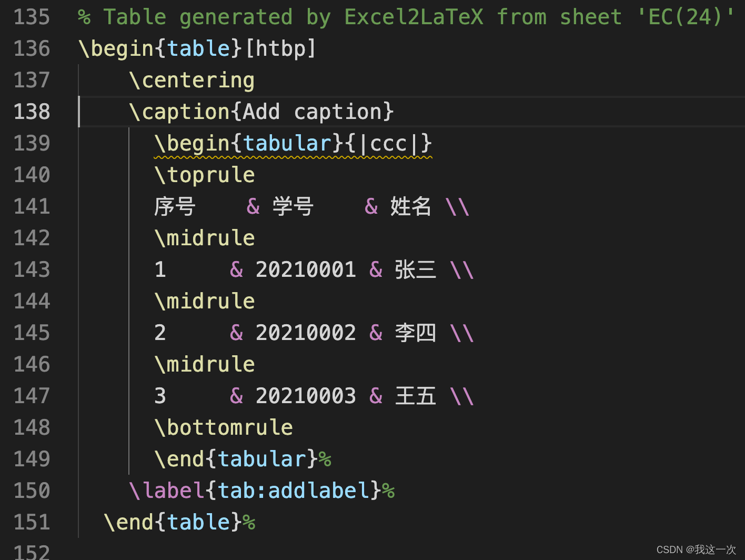Click the name 王五
Screen dimensions: 745x560
coord(416,396)
